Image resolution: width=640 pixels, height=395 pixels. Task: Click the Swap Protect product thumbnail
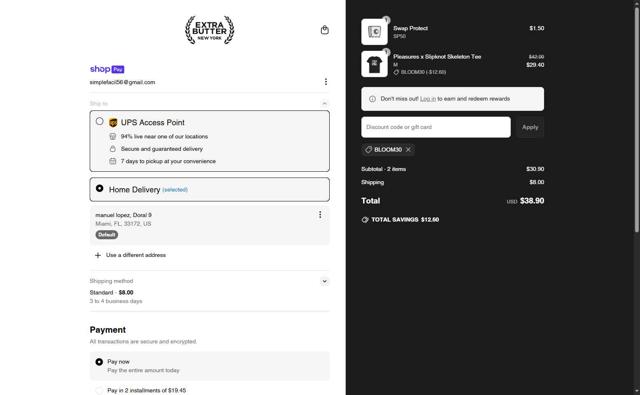(374, 32)
